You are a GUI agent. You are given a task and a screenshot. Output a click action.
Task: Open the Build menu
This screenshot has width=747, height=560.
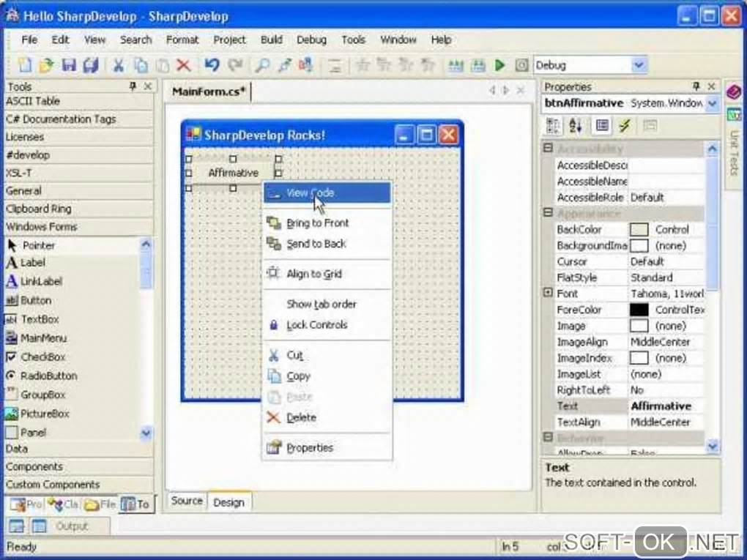(x=272, y=40)
